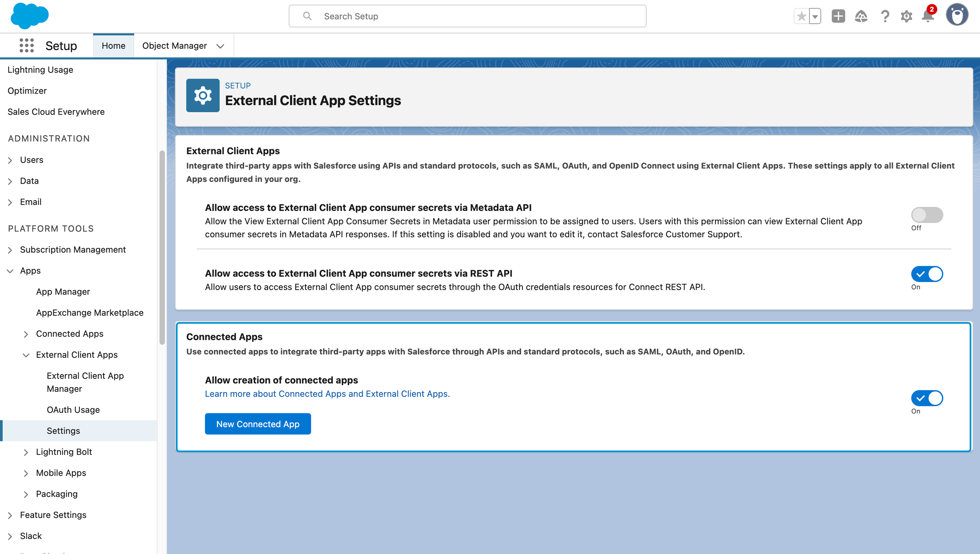Collapse External Client Apps node
Image resolution: width=980 pixels, height=554 pixels.
coord(26,355)
